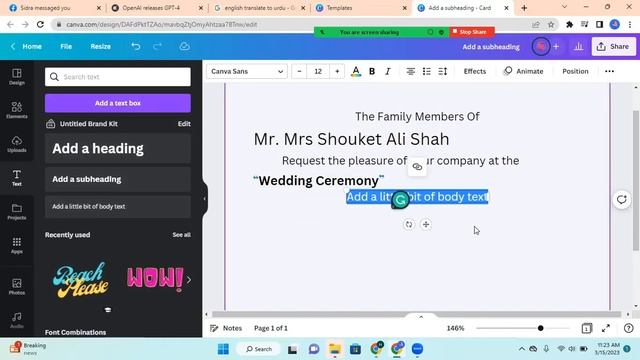Viewport: 640px width, 360px height.
Task: Click the cloud save status icon
Action: (184, 47)
